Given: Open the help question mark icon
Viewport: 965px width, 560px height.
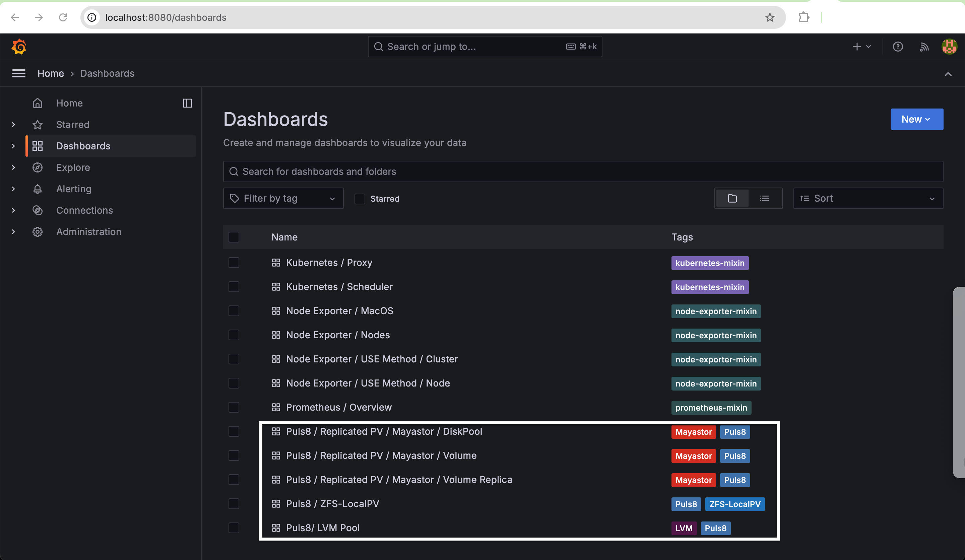Looking at the screenshot, I should pos(898,47).
